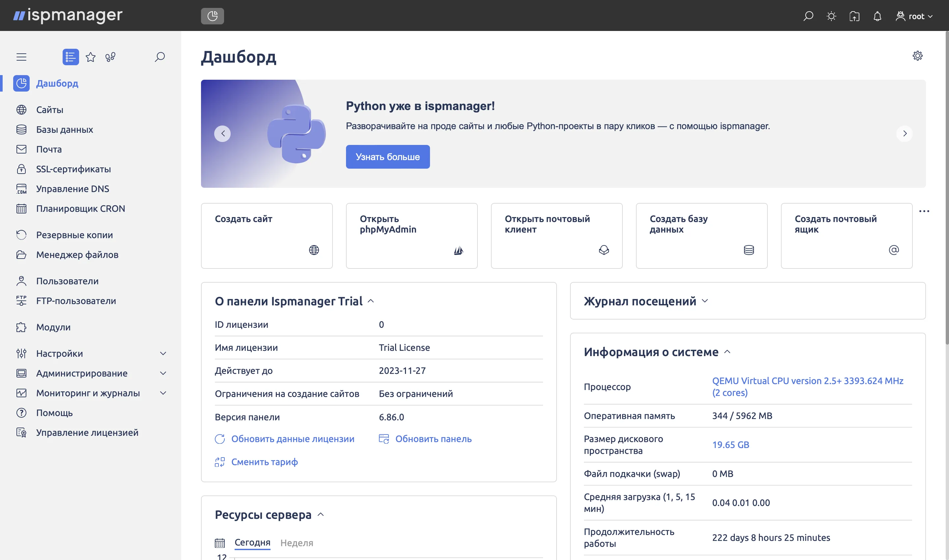Show favorites star menu view

[x=91, y=57]
